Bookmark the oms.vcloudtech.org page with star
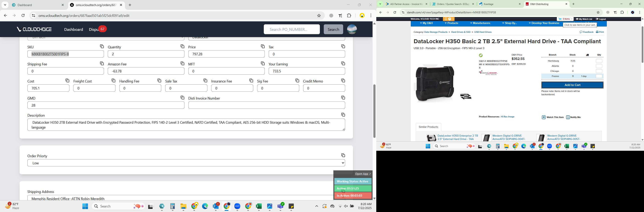The image size is (644, 212). (319, 16)
